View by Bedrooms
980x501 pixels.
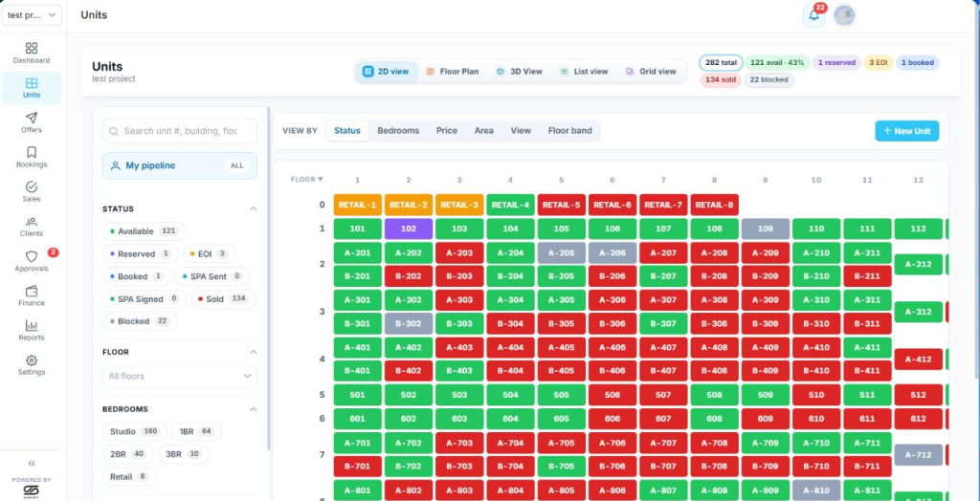point(398,131)
